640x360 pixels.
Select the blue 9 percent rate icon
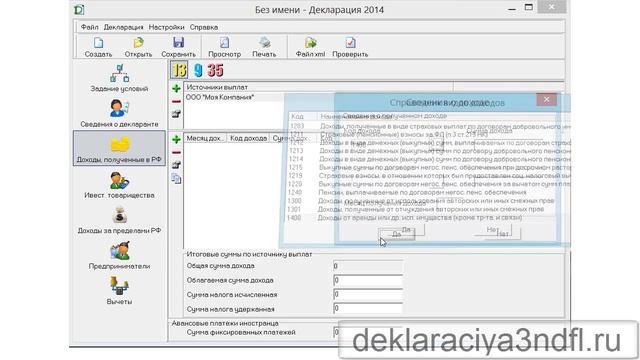[x=198, y=70]
